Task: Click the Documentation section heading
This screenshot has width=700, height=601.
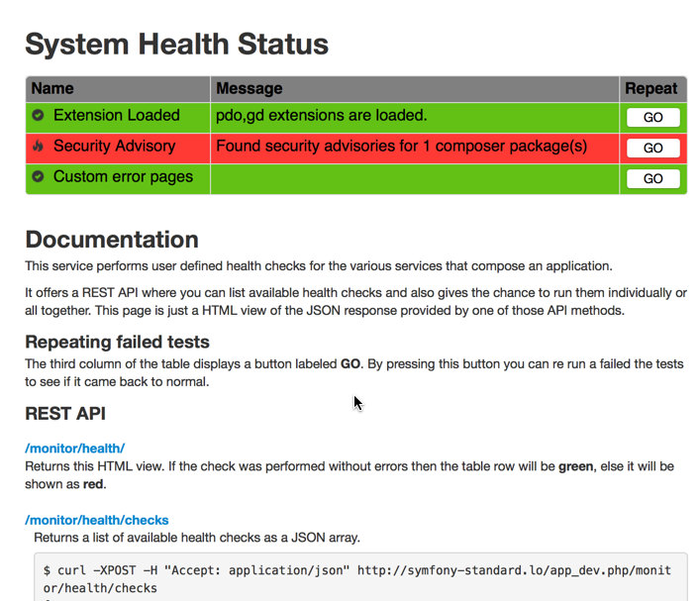Action: click(x=111, y=240)
